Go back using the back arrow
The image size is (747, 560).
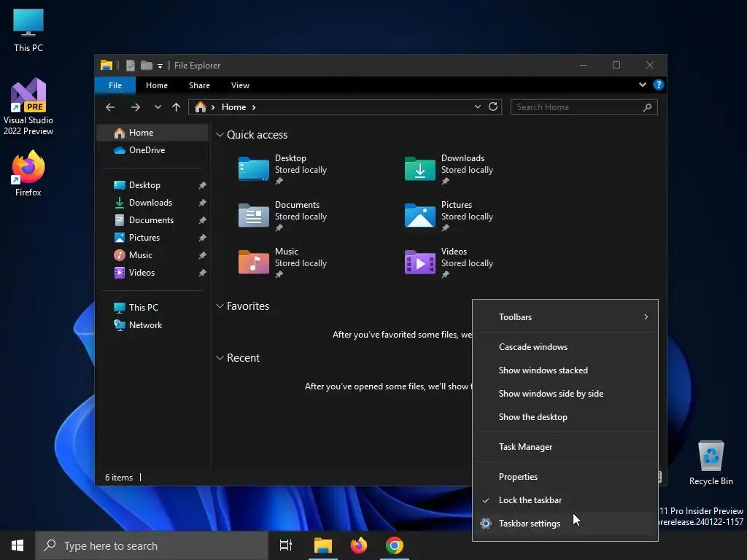click(110, 107)
